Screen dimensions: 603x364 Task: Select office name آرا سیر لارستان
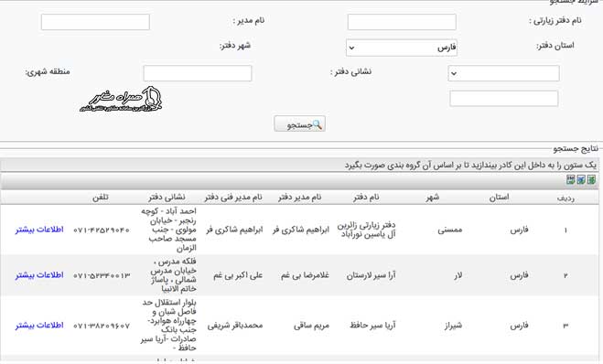pos(371,275)
